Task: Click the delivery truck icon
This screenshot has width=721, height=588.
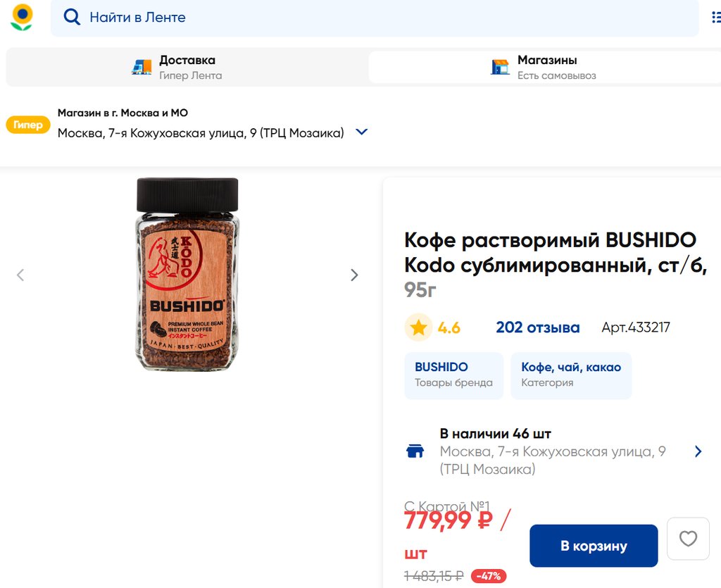Action: [x=142, y=67]
